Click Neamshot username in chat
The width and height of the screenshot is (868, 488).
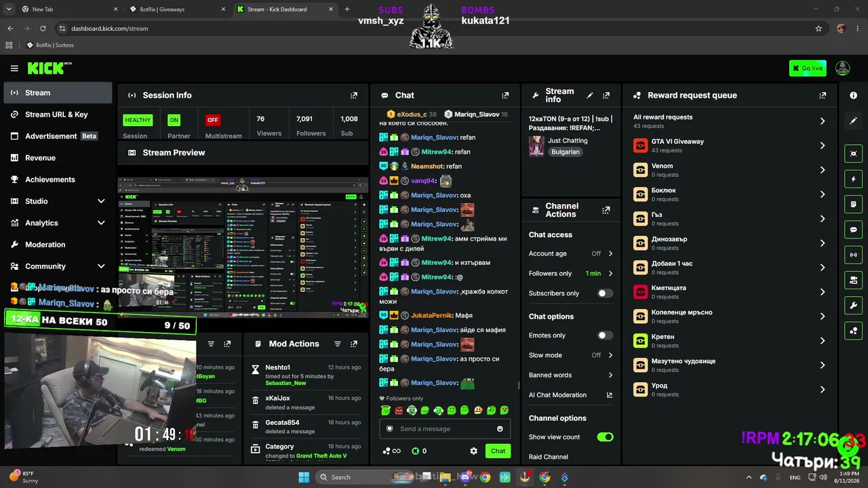427,166
